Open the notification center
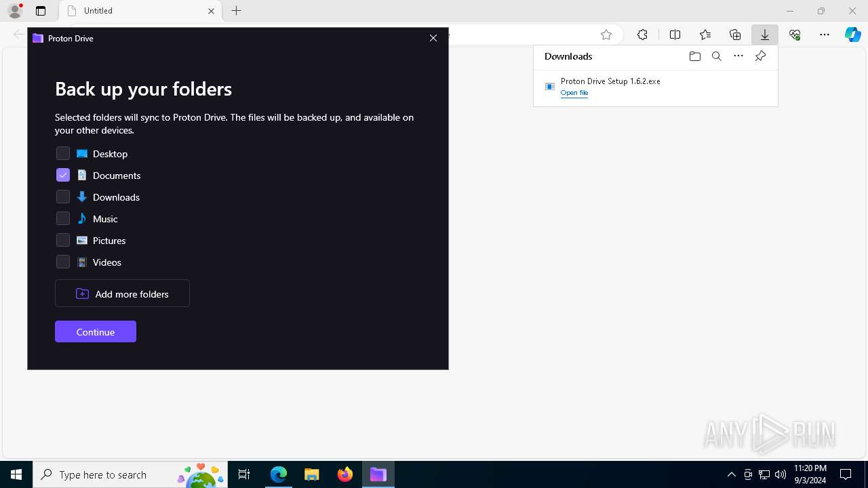This screenshot has height=488, width=868. tap(846, 474)
